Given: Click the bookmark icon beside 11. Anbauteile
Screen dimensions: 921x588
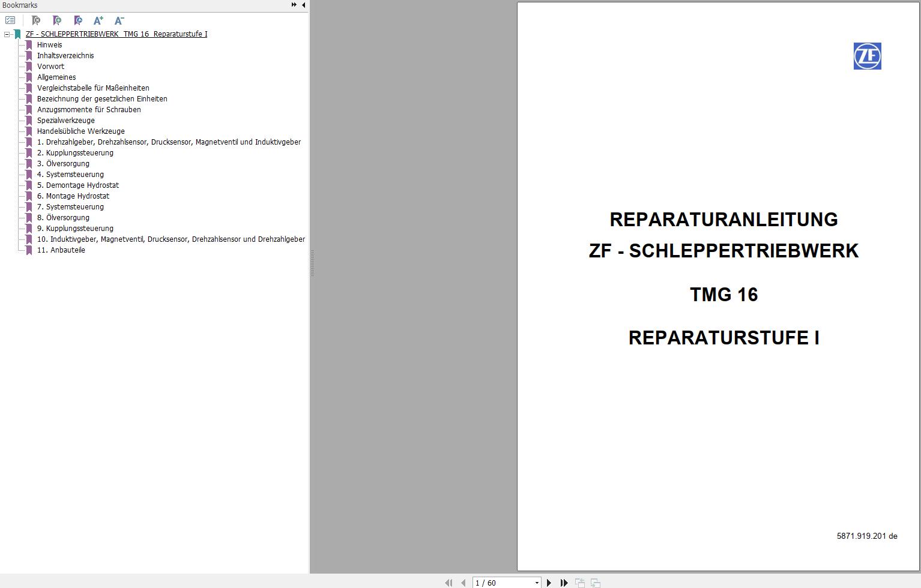Looking at the screenshot, I should (x=29, y=250).
